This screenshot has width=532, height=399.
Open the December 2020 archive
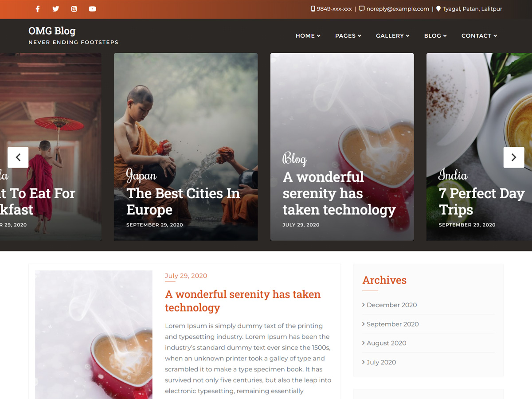click(x=391, y=305)
